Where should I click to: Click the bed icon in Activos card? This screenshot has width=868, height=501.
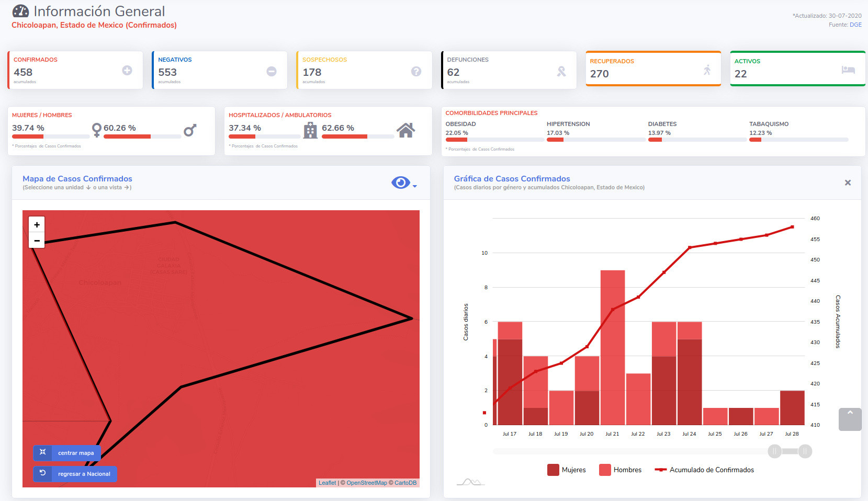tap(848, 70)
